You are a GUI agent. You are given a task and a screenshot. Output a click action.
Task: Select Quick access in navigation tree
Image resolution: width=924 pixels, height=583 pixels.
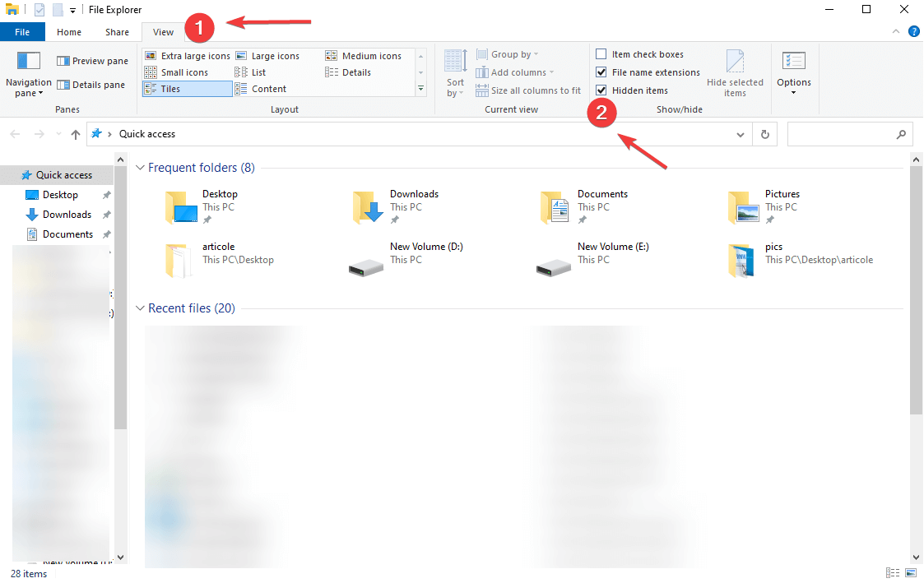[x=57, y=175]
